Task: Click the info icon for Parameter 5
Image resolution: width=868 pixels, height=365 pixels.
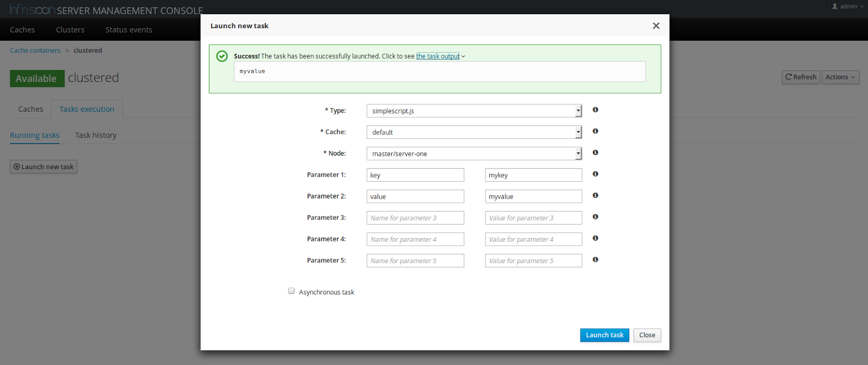Action: (x=595, y=260)
